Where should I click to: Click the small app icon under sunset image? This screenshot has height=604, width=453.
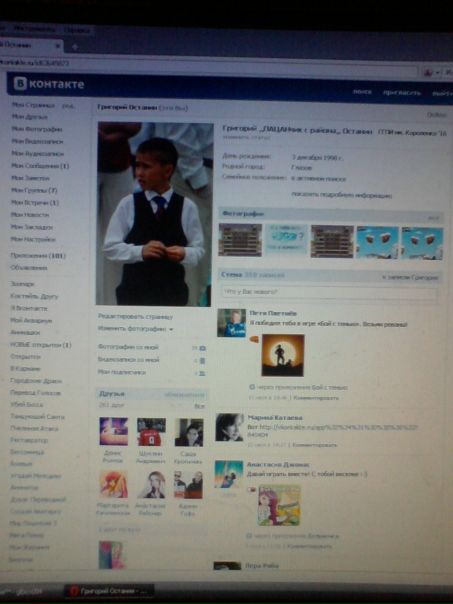[252, 387]
